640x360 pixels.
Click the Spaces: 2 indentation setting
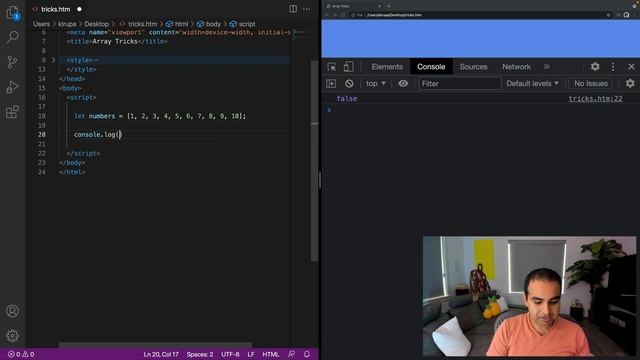pos(200,354)
